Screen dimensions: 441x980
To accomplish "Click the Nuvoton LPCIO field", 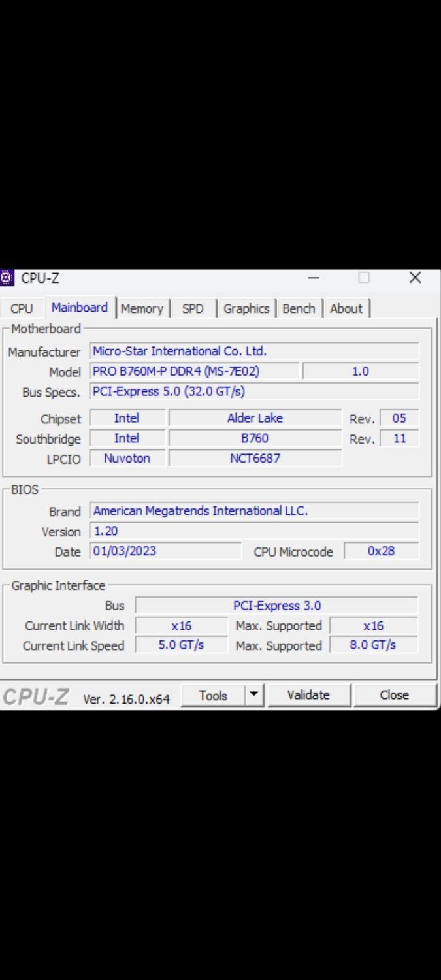I will coord(127,459).
